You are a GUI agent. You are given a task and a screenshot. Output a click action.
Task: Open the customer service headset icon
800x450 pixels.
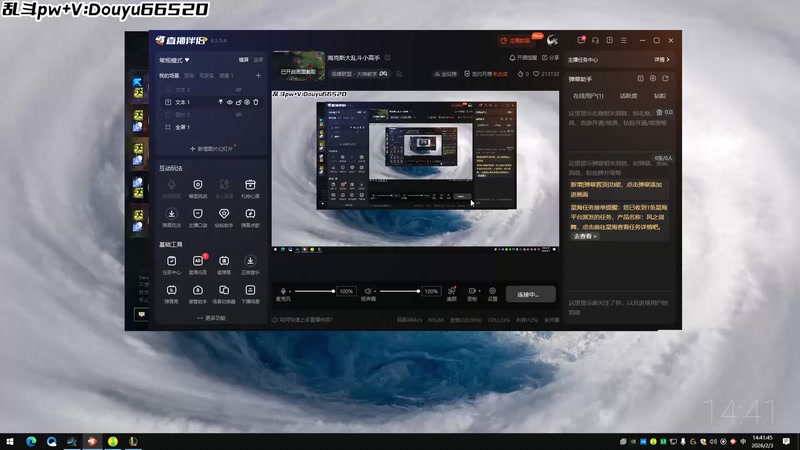point(595,40)
